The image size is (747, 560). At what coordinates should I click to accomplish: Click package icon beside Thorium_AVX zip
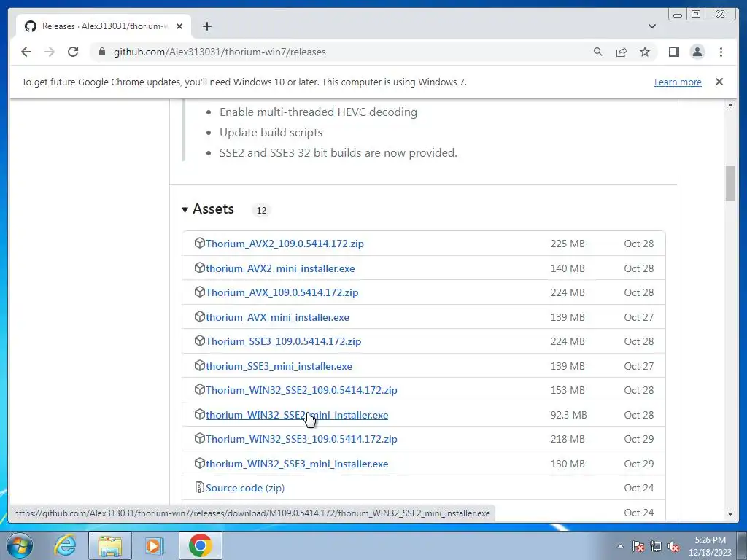coord(200,292)
